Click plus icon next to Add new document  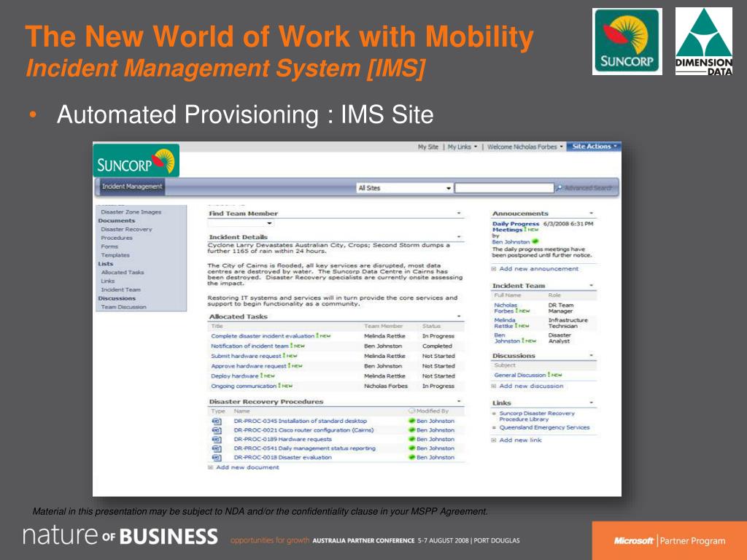[x=211, y=467]
